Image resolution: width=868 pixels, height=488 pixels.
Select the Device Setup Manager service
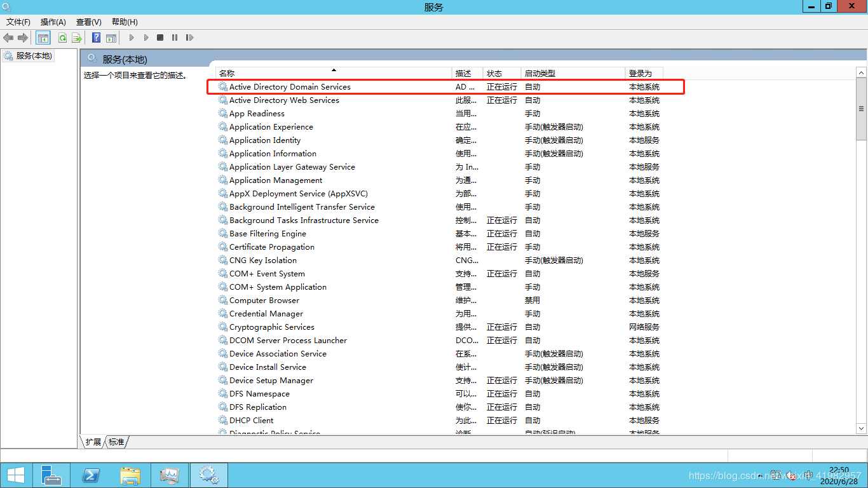[440, 381]
